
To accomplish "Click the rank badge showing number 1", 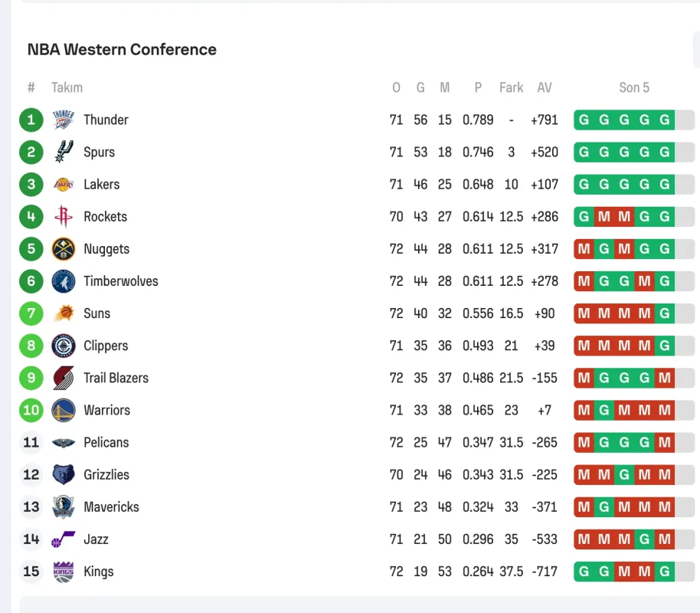I will coord(31,120).
